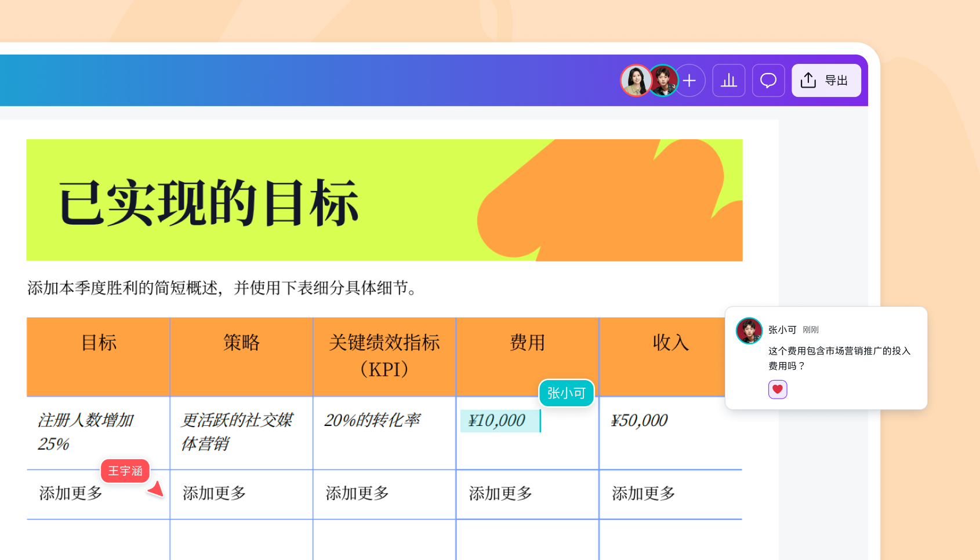
Task: Select the 策略 table header cell
Action: pyautogui.click(x=242, y=357)
